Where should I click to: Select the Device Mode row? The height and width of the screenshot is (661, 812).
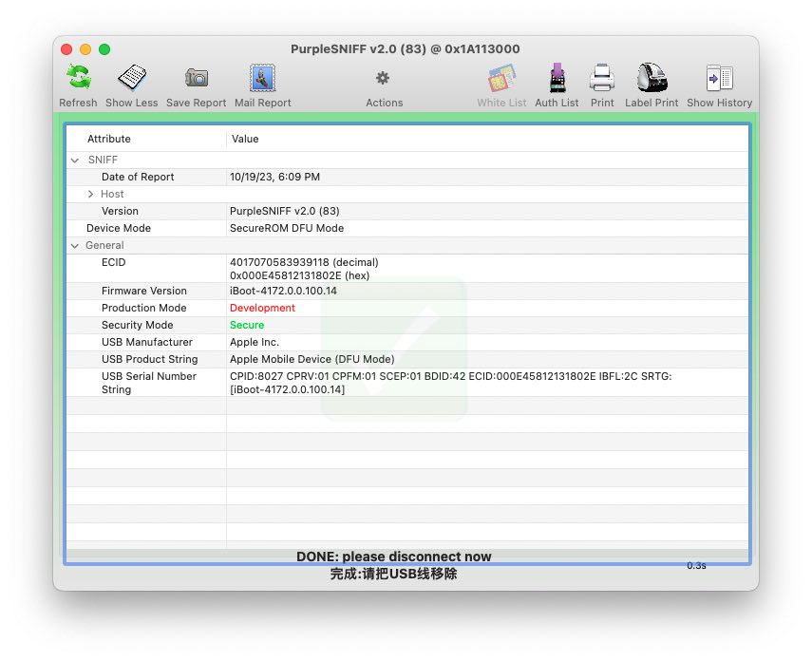(x=407, y=228)
